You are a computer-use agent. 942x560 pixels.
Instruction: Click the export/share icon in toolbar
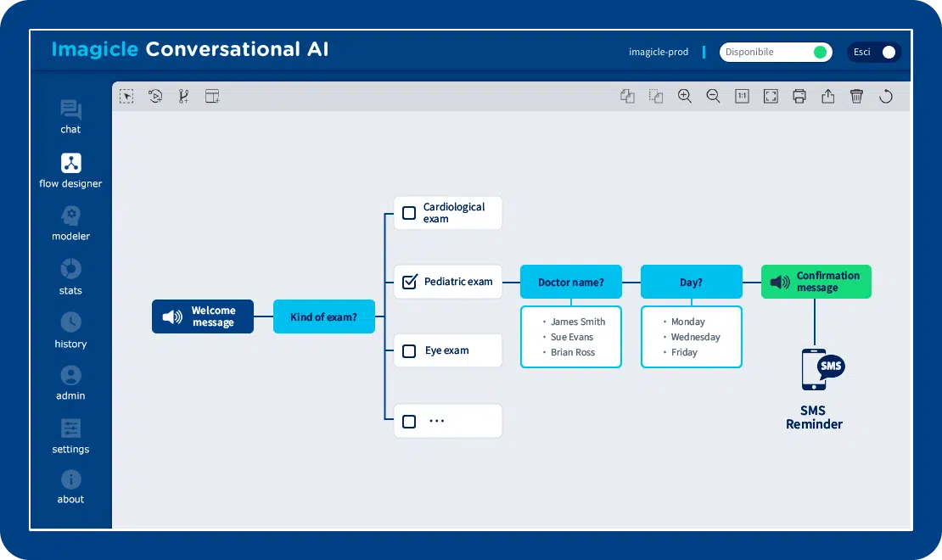828,97
